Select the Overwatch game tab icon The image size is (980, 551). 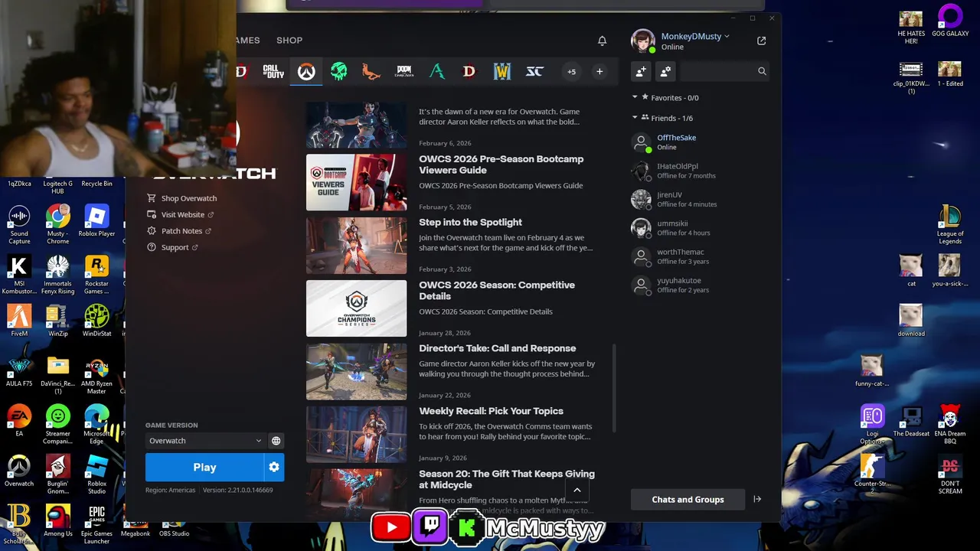[x=306, y=72]
